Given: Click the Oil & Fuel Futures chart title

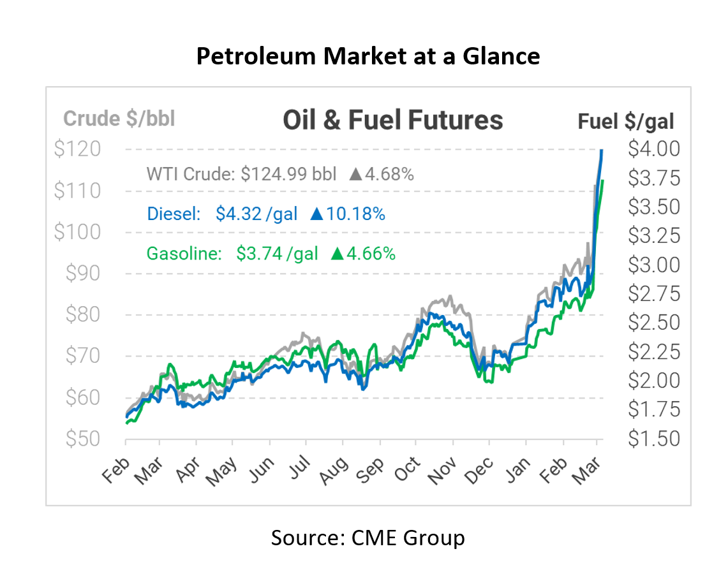Looking at the screenshot, I should (x=393, y=120).
